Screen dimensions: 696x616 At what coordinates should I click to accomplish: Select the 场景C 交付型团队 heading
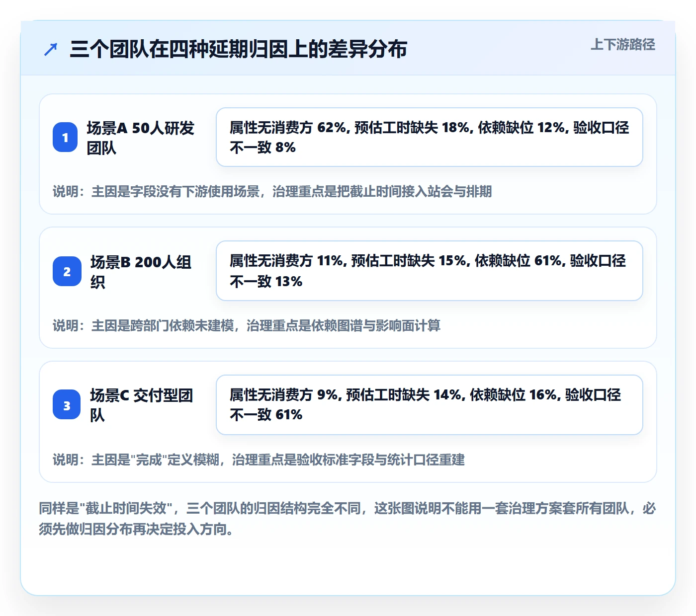[x=141, y=405]
